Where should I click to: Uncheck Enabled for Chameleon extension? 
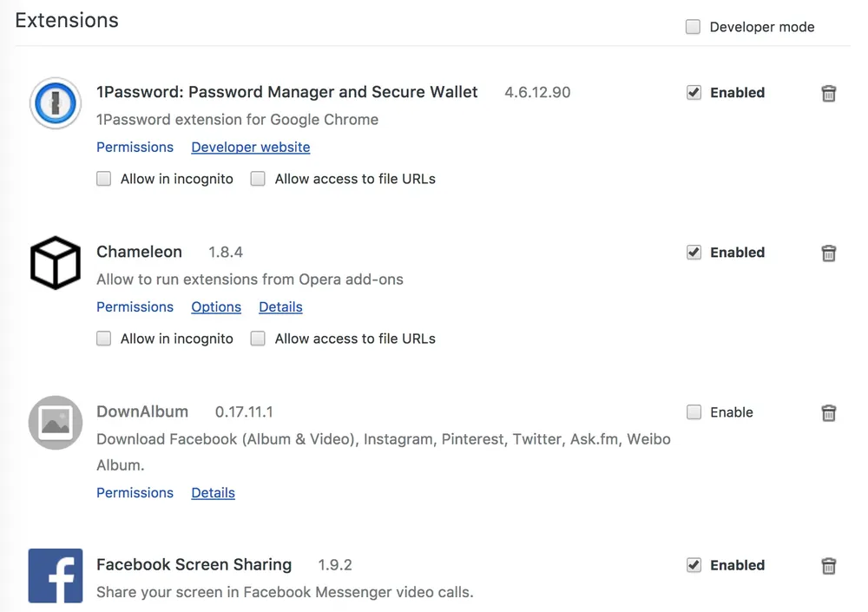[694, 252]
